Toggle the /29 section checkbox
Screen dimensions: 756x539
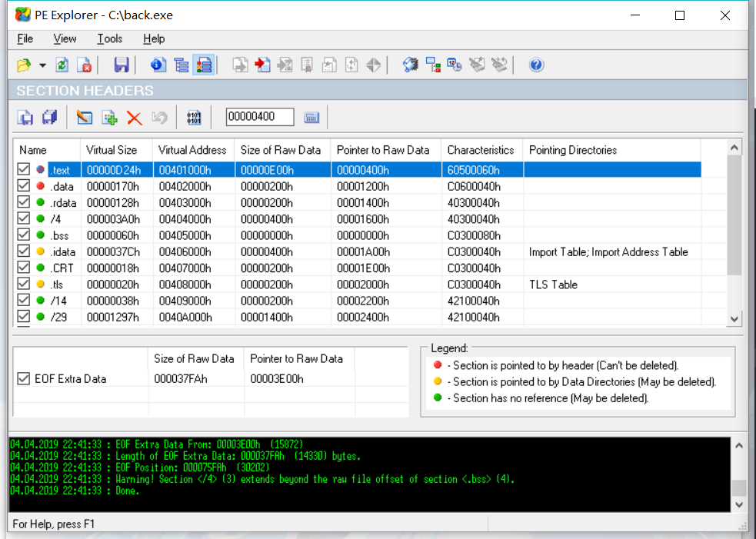[24, 317]
